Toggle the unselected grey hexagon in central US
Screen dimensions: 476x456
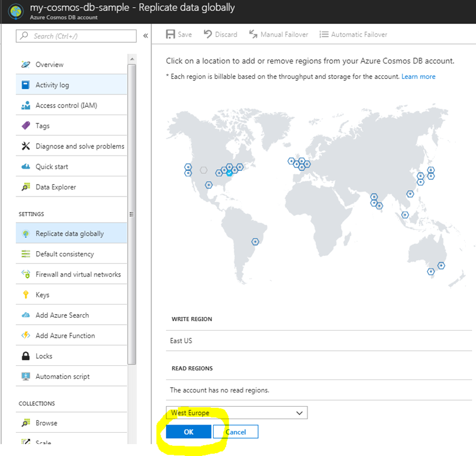(x=204, y=170)
